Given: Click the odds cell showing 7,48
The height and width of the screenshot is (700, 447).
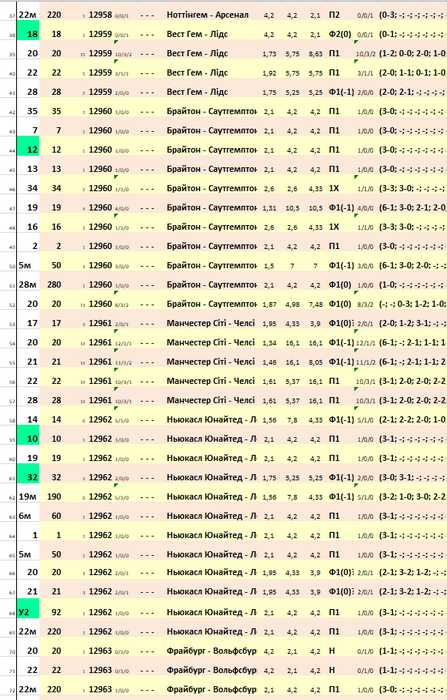Looking at the screenshot, I should coord(315,304).
